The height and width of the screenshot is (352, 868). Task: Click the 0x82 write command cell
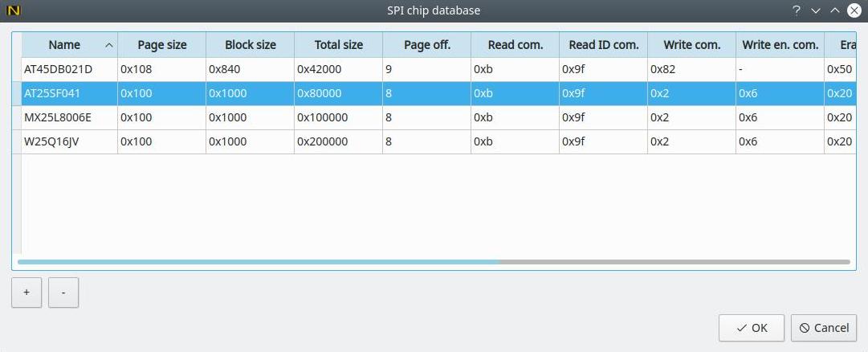click(x=663, y=69)
